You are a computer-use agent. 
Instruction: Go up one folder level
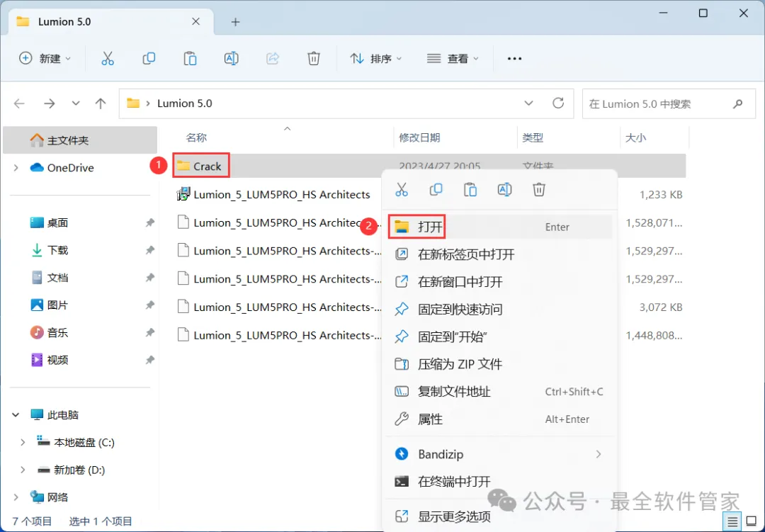tap(101, 103)
